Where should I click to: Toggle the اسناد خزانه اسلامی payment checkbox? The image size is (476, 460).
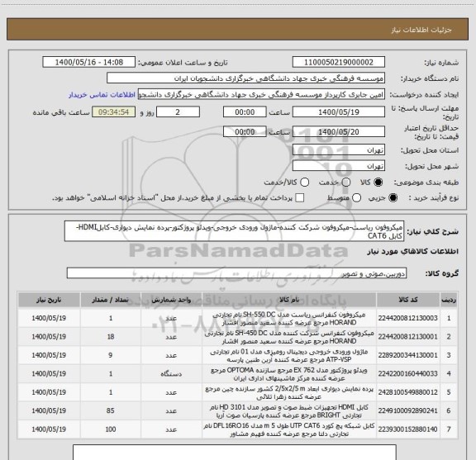coord(300,198)
